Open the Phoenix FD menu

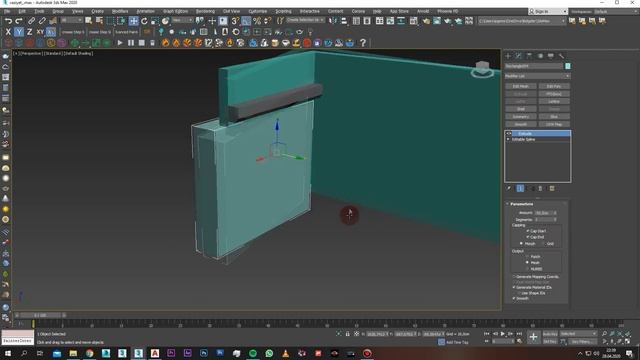click(x=448, y=11)
